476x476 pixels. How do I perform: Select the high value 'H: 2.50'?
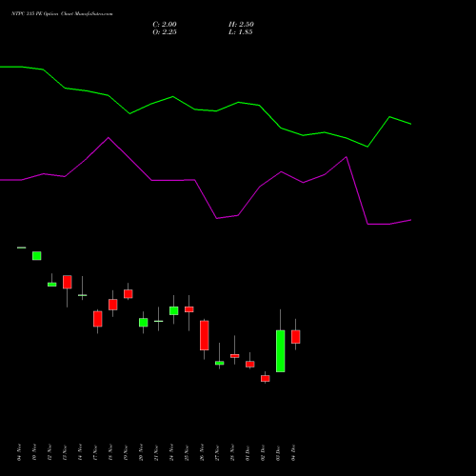click(241, 25)
